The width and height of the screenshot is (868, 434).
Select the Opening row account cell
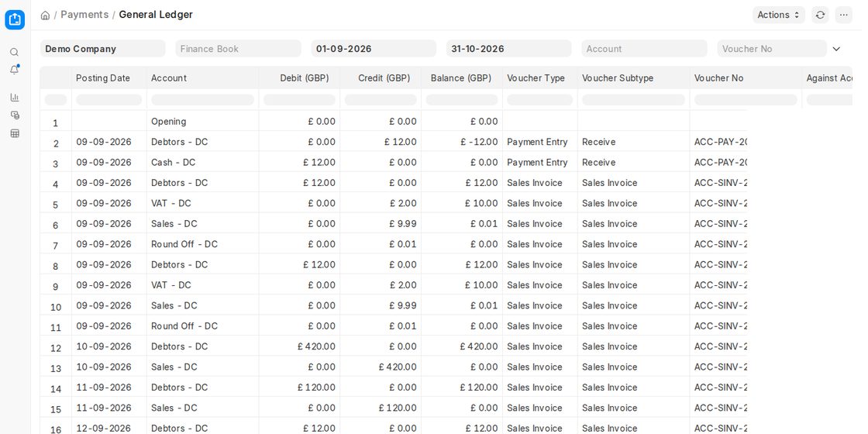click(x=202, y=121)
